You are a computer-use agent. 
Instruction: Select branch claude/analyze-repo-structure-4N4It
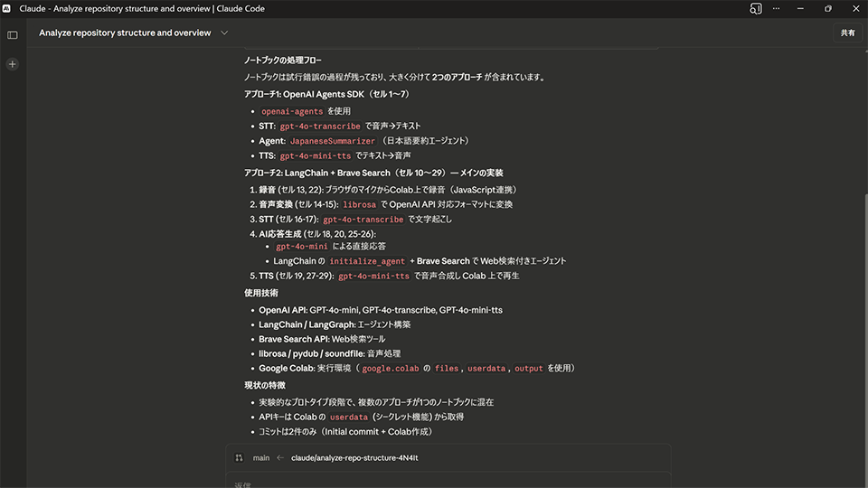coord(354,457)
